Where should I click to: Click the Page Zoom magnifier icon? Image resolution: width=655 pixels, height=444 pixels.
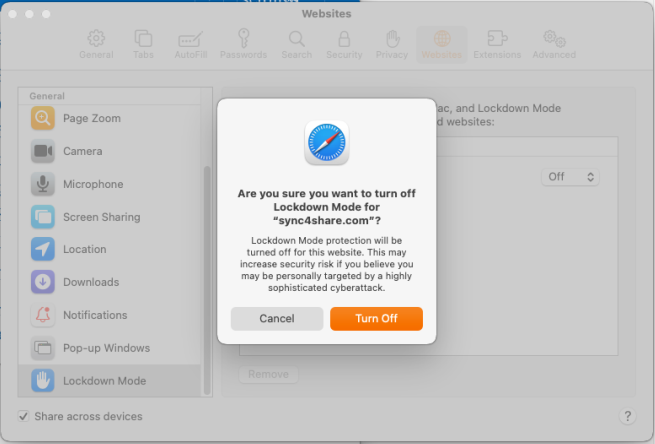pyautogui.click(x=43, y=118)
